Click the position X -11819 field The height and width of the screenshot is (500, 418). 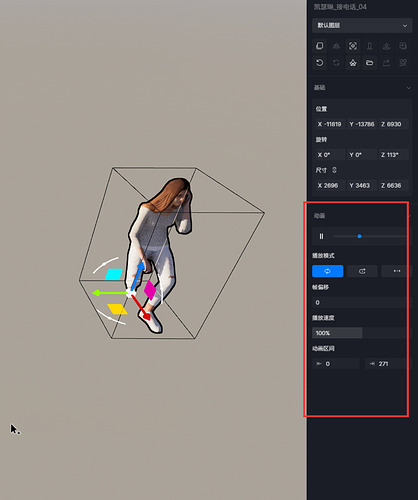click(x=330, y=124)
